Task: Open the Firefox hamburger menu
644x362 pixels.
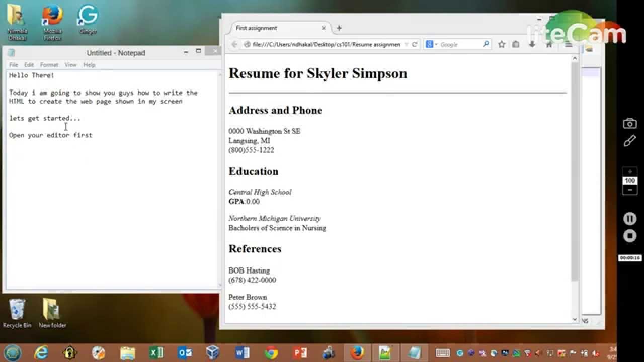Action: (569, 45)
